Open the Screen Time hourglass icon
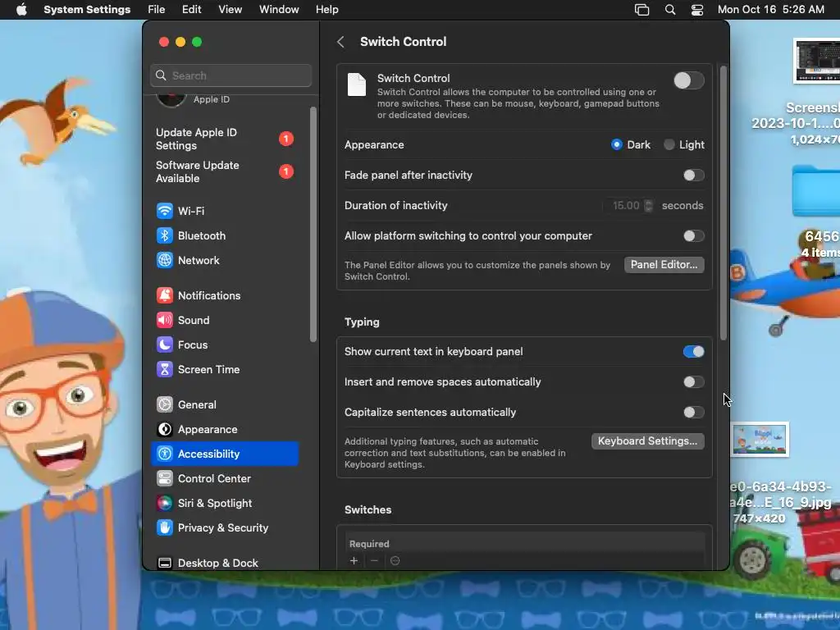Screen dimensions: 840x630 164,370
